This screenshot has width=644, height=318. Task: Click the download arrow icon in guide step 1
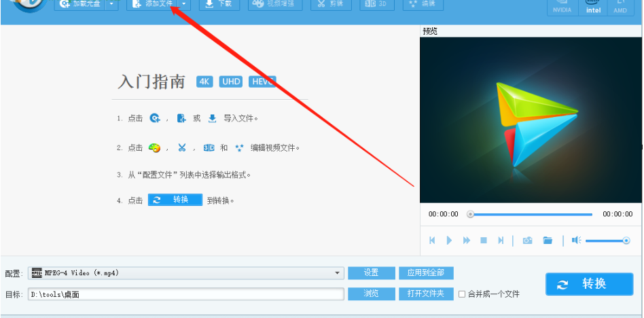(212, 118)
